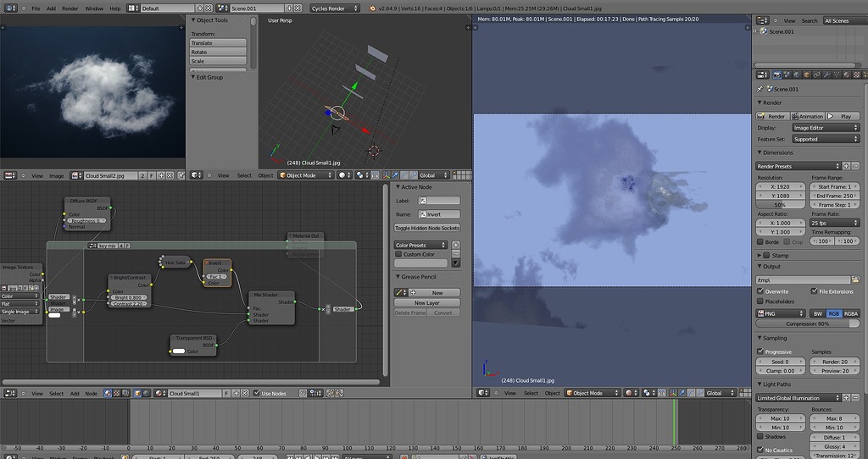Click the material browse icon beside Cloud Small1
868x459 pixels.
160,393
